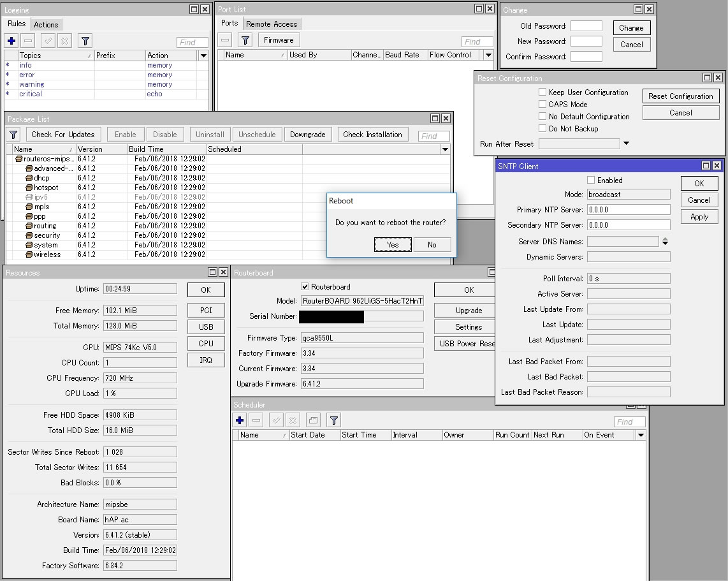The image size is (728, 581).
Task: Select the wireless package icon in list
Action: click(x=29, y=254)
